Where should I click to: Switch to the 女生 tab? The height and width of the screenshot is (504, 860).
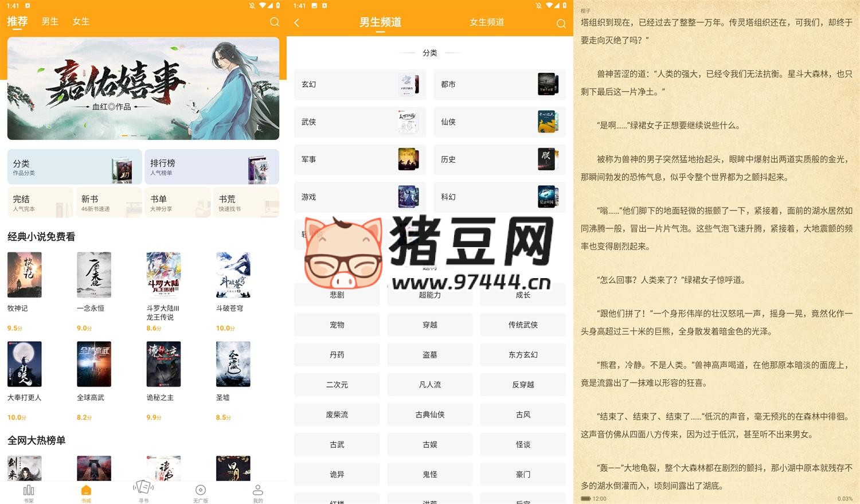80,21
